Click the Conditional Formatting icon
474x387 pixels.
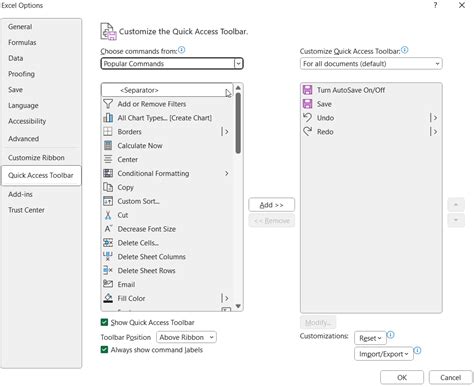(108, 173)
